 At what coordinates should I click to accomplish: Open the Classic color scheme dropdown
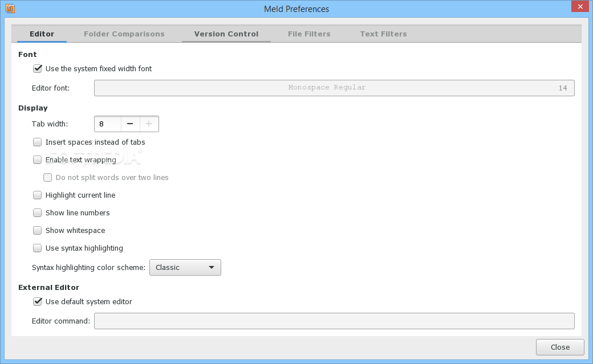click(185, 267)
